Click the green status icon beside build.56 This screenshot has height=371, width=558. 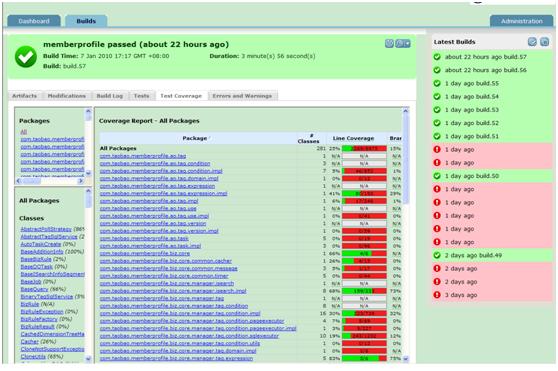pyautogui.click(x=437, y=70)
